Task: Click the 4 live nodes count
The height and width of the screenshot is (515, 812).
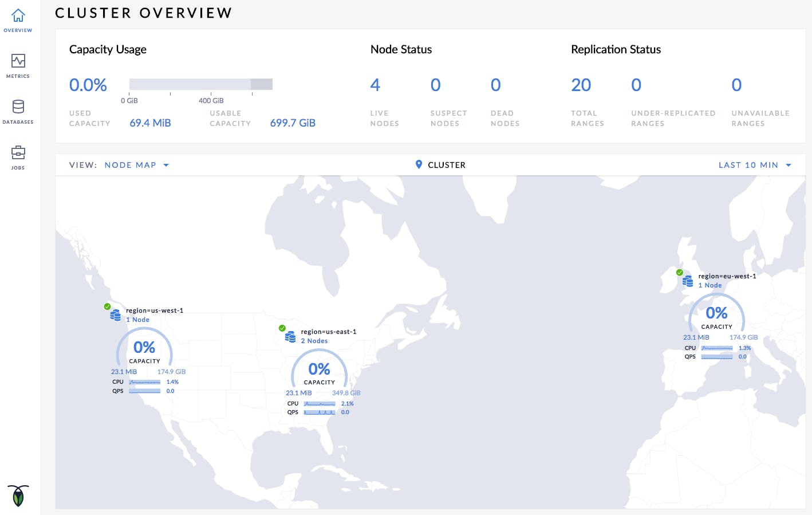Action: (375, 85)
